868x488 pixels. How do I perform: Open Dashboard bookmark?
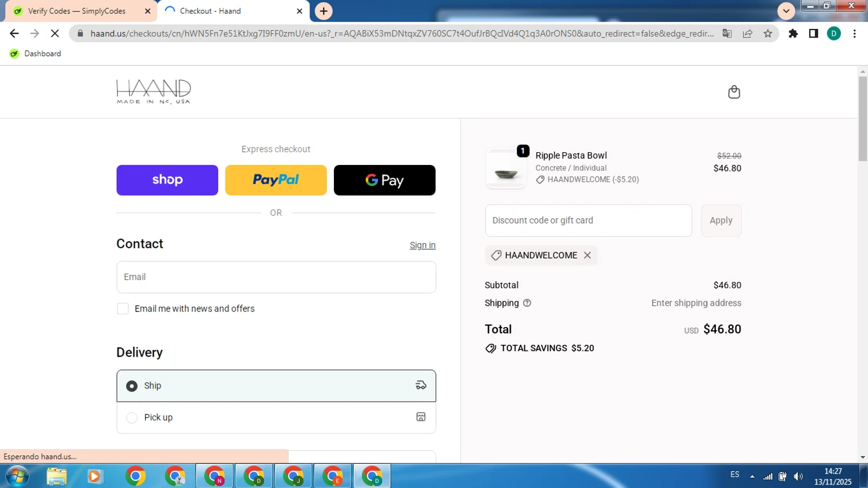pyautogui.click(x=36, y=53)
